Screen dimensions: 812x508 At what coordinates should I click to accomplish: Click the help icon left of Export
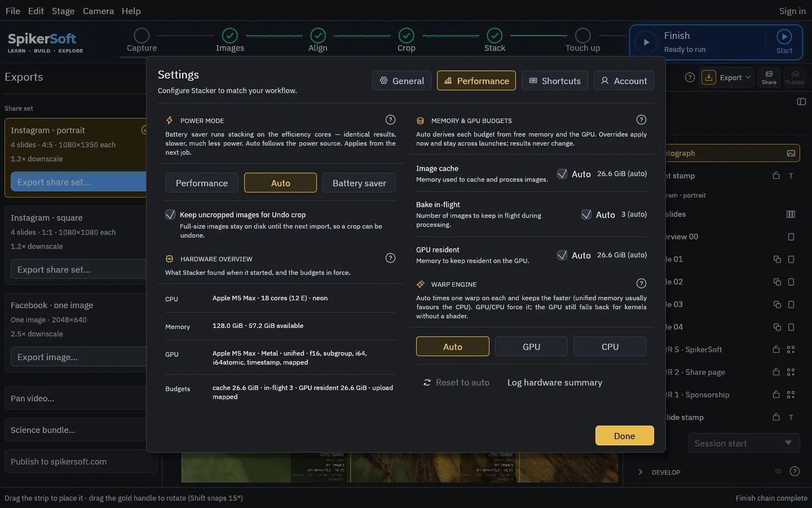point(690,77)
